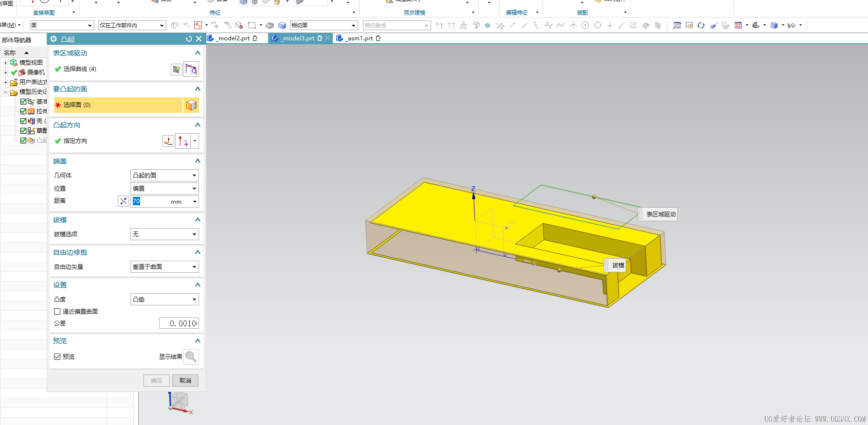Click the blue shaded rendering style cube icon
868x425 pixels.
[774, 25]
